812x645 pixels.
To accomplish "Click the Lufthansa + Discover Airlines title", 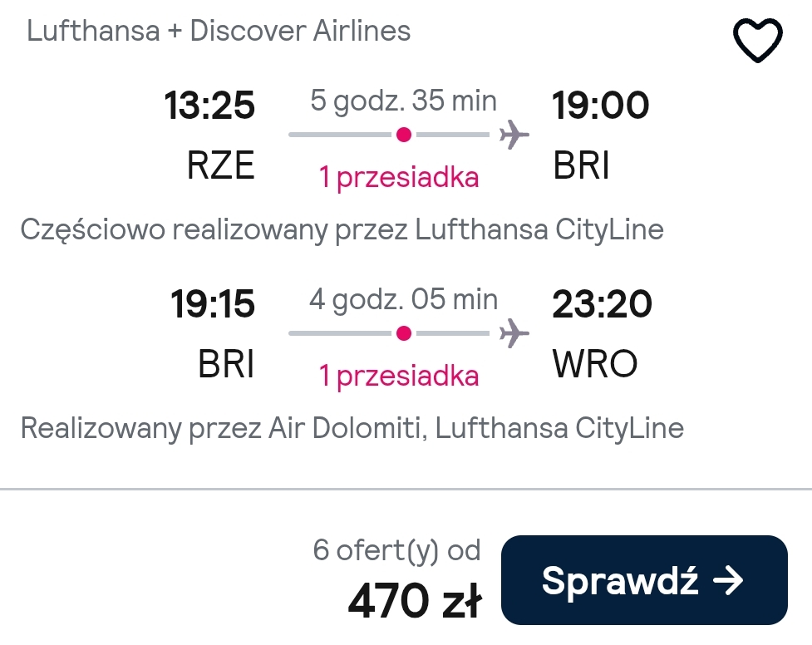I will coord(219,31).
